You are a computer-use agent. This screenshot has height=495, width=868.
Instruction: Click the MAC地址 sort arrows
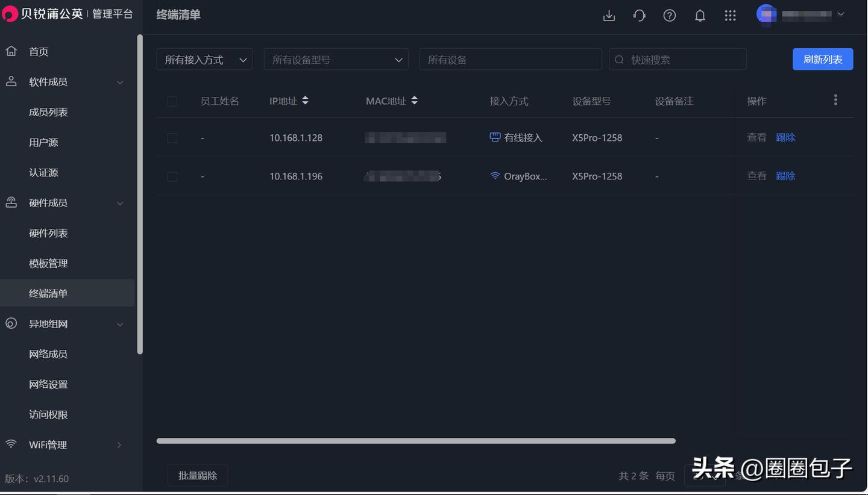pyautogui.click(x=414, y=101)
